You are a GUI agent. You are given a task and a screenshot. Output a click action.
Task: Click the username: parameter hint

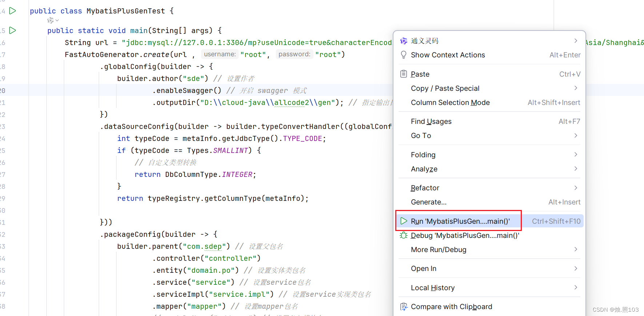click(220, 54)
